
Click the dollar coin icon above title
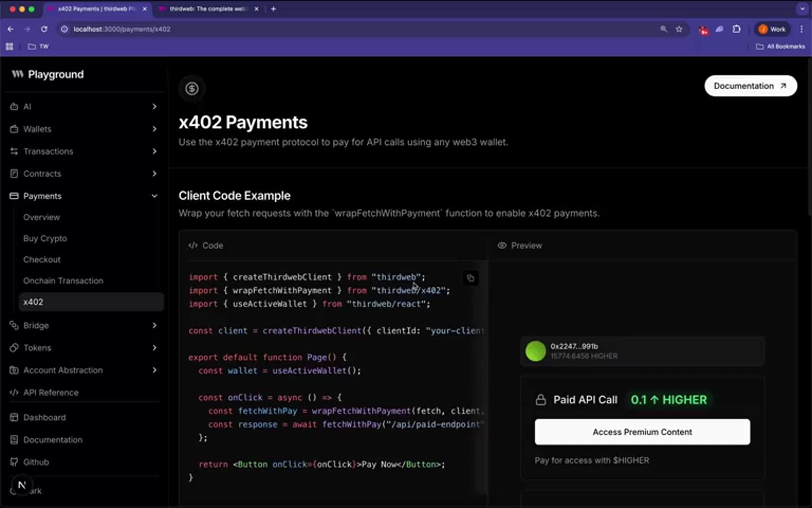tap(192, 88)
